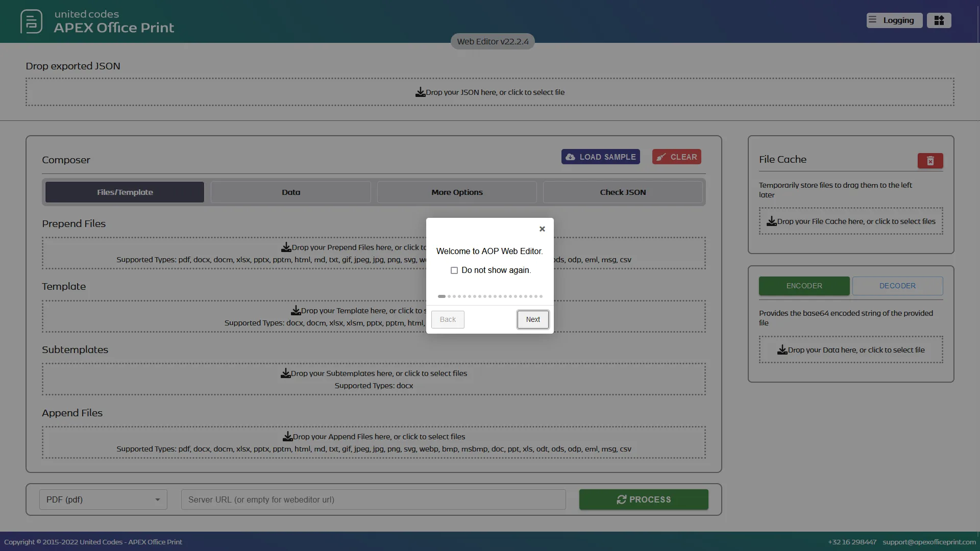
Task: Click the 'Drop exported JSON' heading
Action: pos(73,66)
